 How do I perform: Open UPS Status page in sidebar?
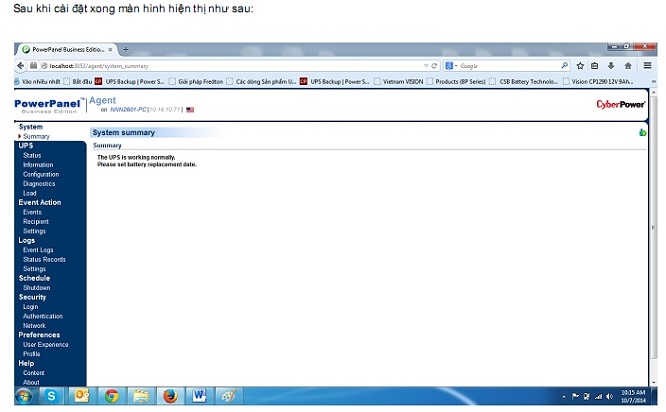pyautogui.click(x=32, y=155)
